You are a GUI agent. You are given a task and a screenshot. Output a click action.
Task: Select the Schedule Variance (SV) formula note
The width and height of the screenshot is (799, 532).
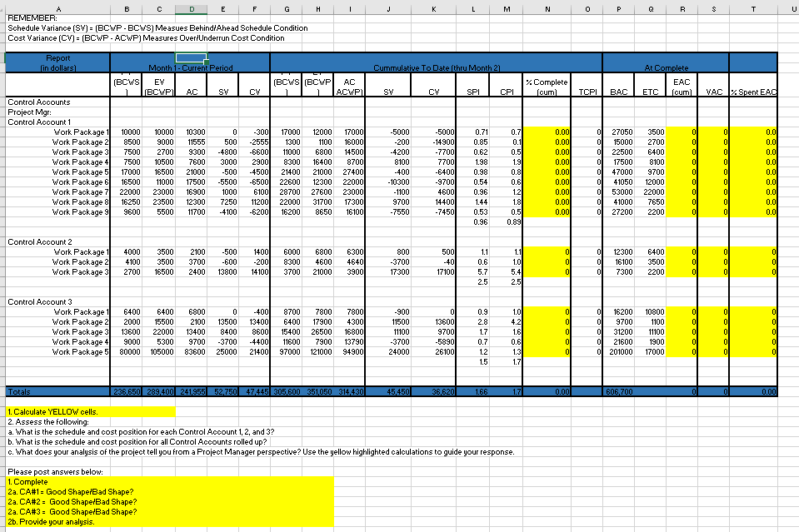pyautogui.click(x=157, y=28)
